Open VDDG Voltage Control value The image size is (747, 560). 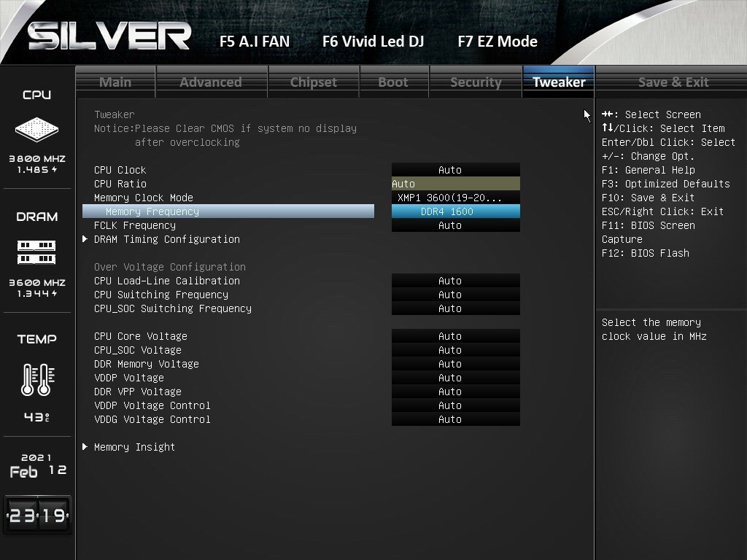coord(455,419)
